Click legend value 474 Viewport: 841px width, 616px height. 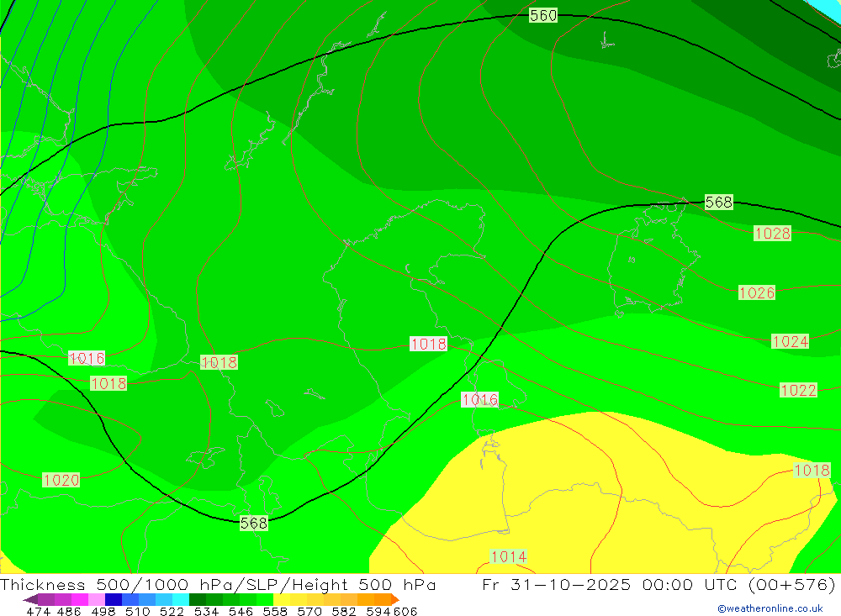point(38,611)
